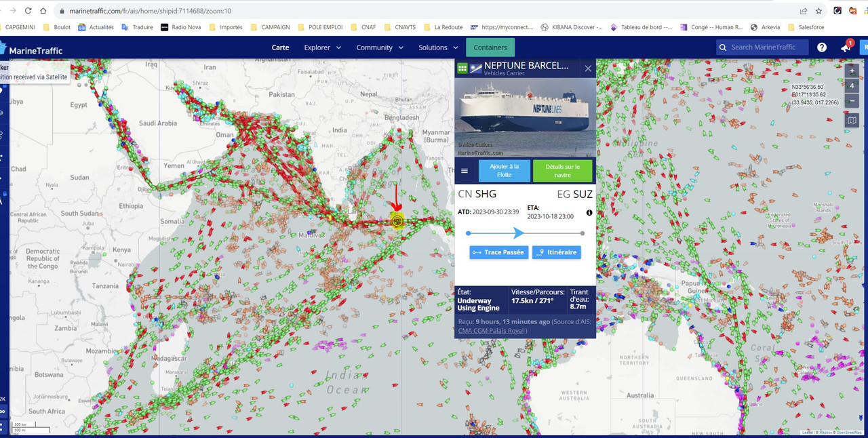The width and height of the screenshot is (868, 438).
Task: Open the notifications megaphone icon
Action: (x=845, y=47)
